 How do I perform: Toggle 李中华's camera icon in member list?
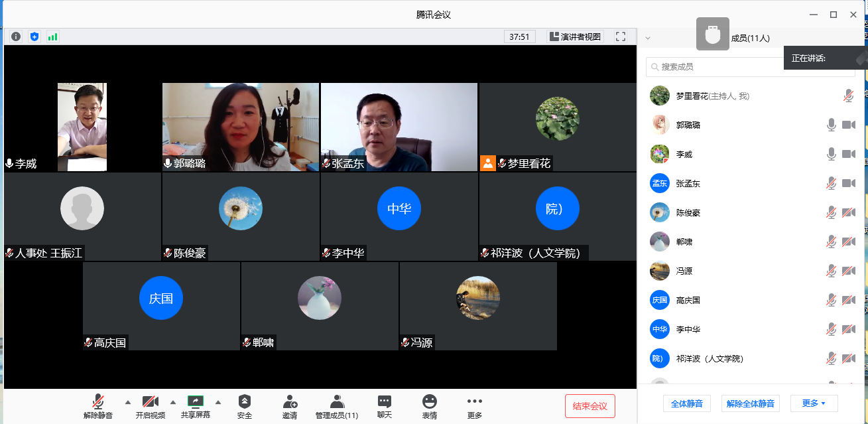(848, 329)
